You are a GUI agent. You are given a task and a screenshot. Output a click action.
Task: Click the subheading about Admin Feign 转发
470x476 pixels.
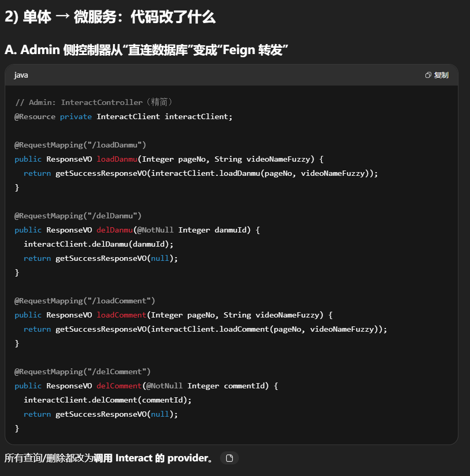click(x=147, y=50)
